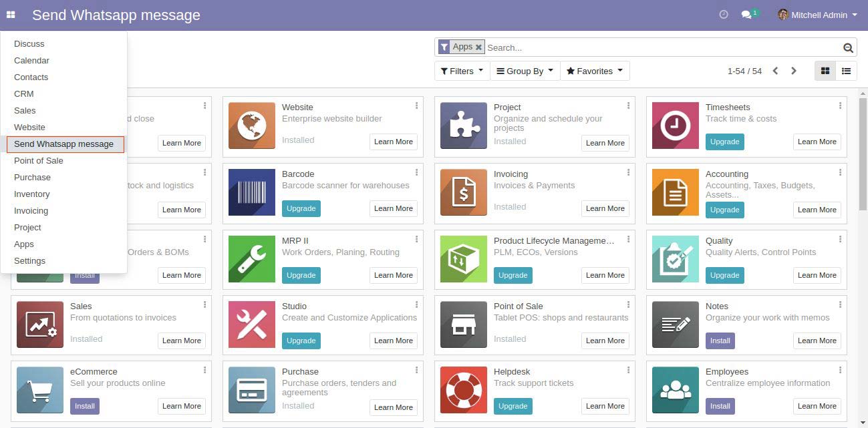Image resolution: width=868 pixels, height=428 pixels.
Task: Click the Notes app icon
Action: [x=676, y=325]
